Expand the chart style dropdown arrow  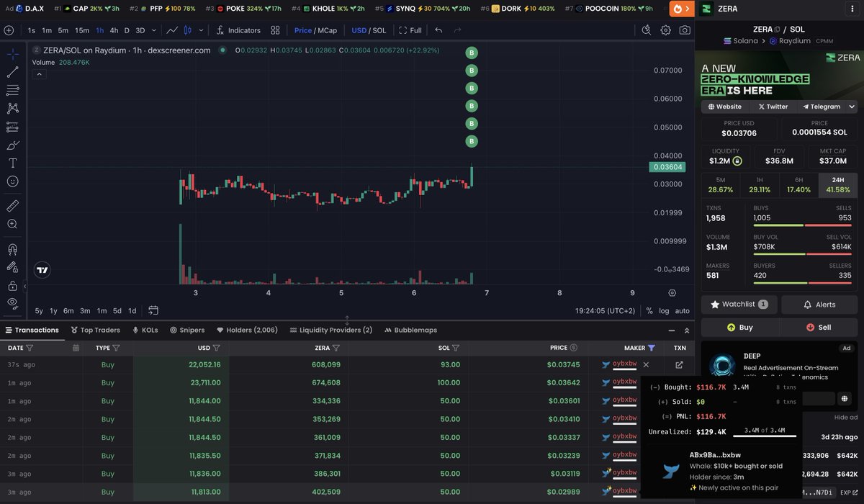click(200, 30)
